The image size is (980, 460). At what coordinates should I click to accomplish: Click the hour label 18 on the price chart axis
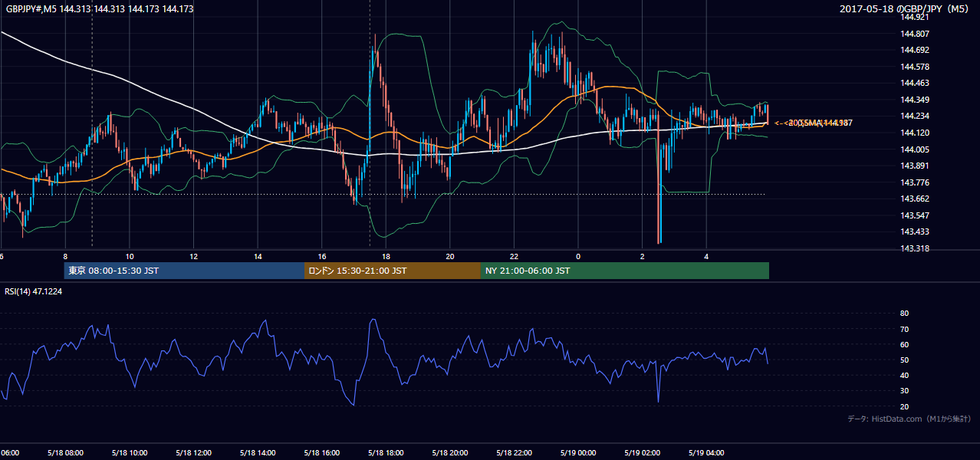tap(386, 257)
